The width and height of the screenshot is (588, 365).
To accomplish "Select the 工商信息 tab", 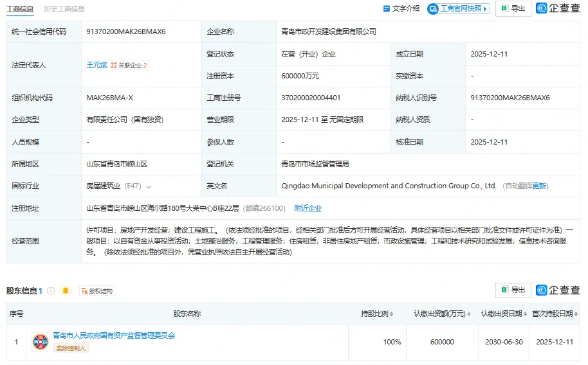I will click(20, 9).
